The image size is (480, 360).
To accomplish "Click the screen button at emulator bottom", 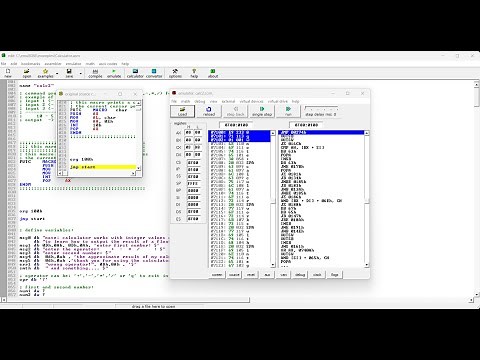I will [217, 275].
